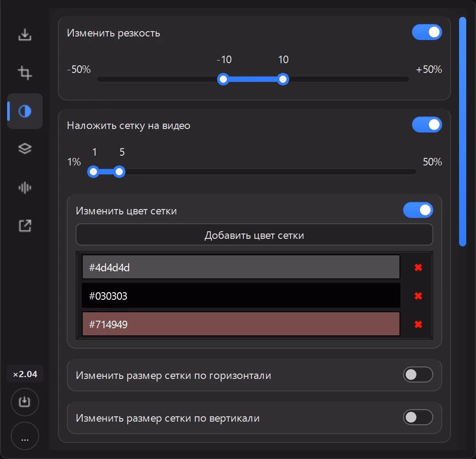Click the round save button in sidebar
476x459 pixels.
pos(25,402)
